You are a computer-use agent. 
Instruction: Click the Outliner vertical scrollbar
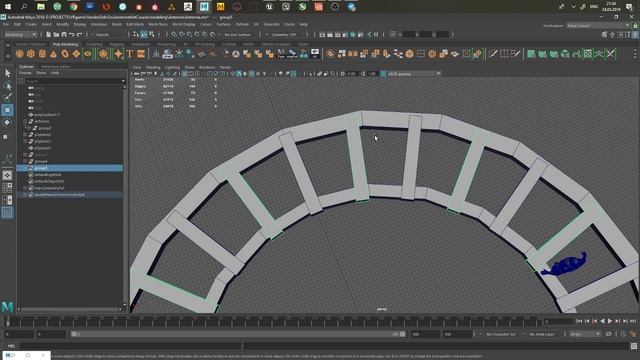click(x=125, y=196)
